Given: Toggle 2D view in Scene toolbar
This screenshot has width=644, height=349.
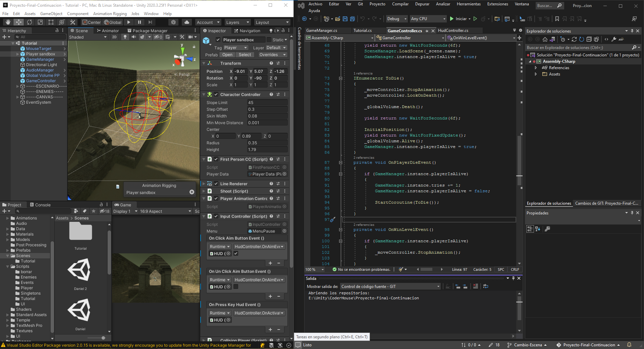Looking at the screenshot, I should click(x=114, y=37).
